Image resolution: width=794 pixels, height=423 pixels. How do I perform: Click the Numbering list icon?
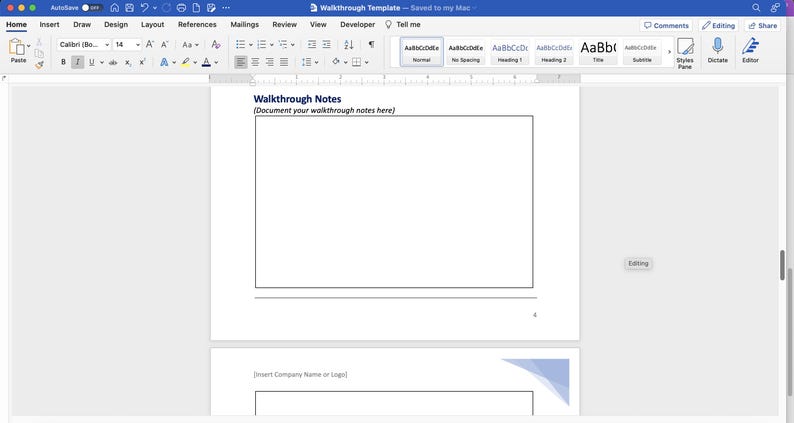pyautogui.click(x=261, y=45)
